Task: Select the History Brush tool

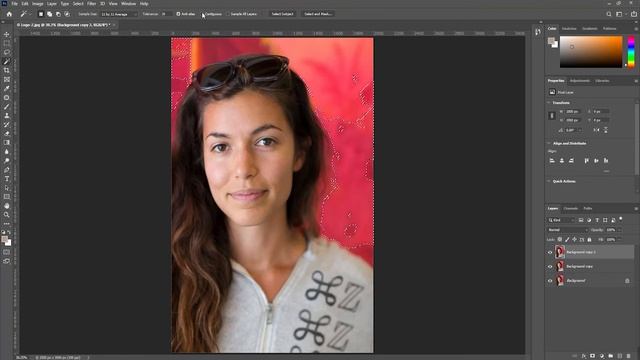Action: coord(7,124)
